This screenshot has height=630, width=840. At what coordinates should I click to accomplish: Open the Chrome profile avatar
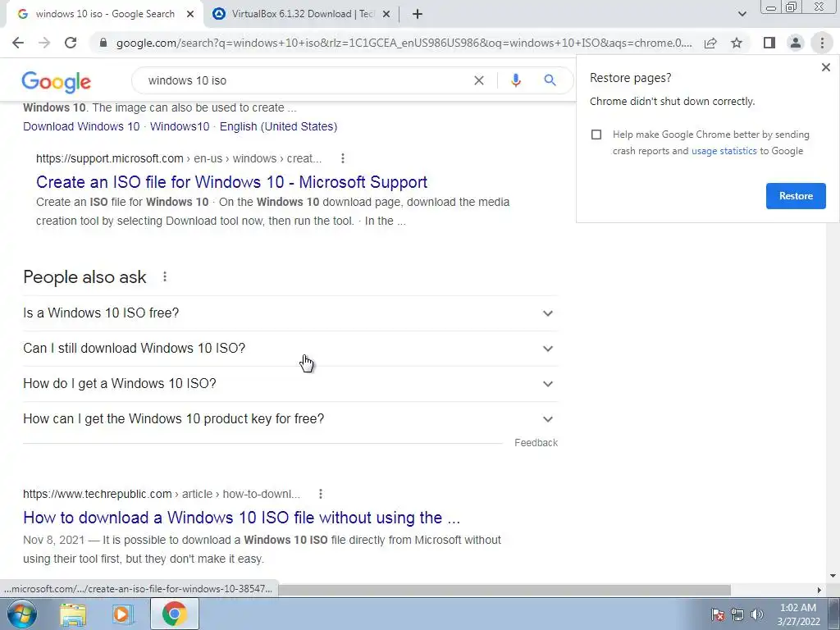796,43
